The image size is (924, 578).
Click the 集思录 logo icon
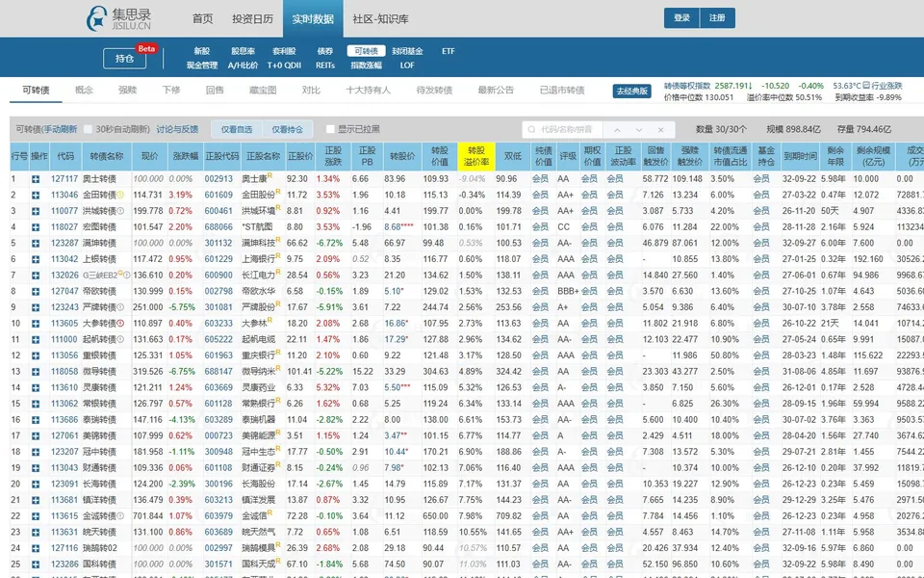[96, 19]
